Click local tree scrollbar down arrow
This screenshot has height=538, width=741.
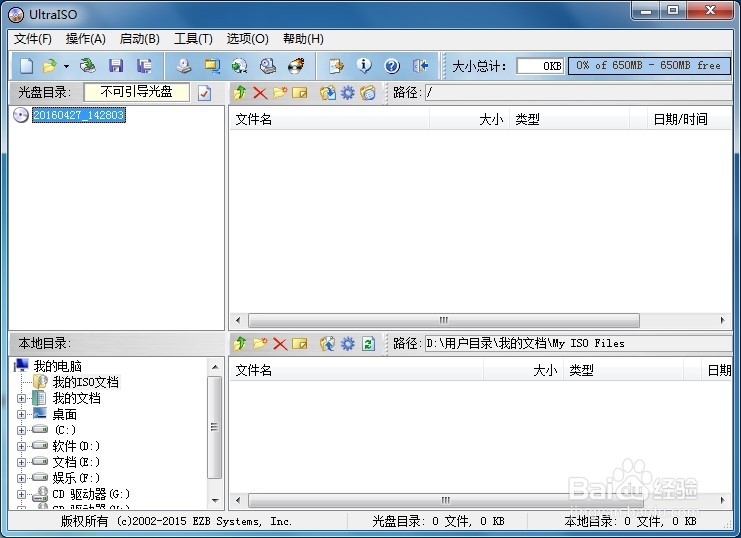point(215,500)
